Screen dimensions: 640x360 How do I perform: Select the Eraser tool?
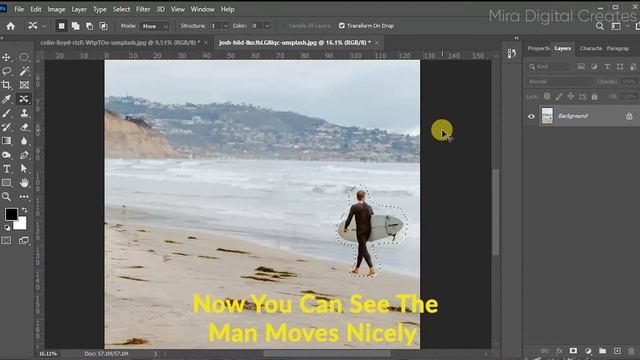pos(24,127)
